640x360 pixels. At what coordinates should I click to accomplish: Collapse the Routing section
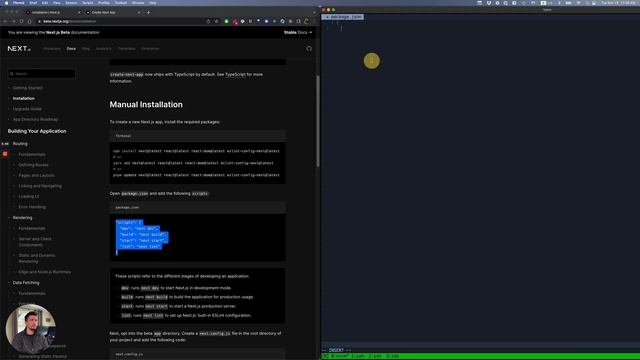(x=20, y=144)
